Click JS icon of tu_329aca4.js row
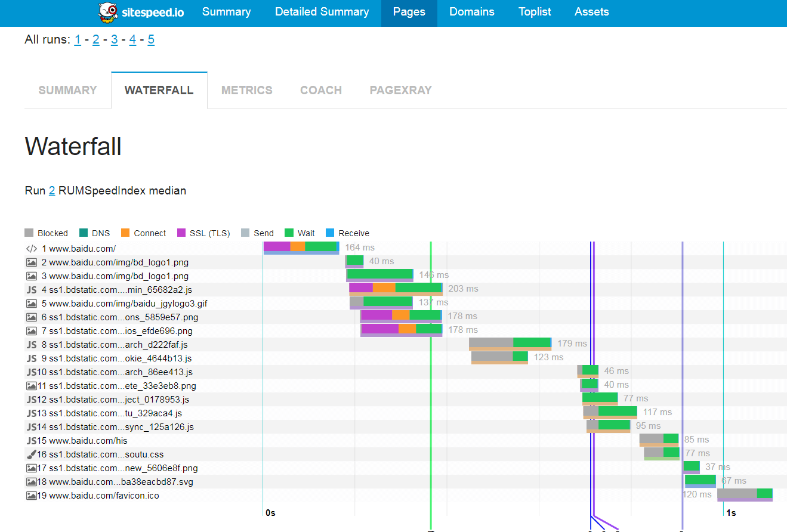 coord(32,413)
